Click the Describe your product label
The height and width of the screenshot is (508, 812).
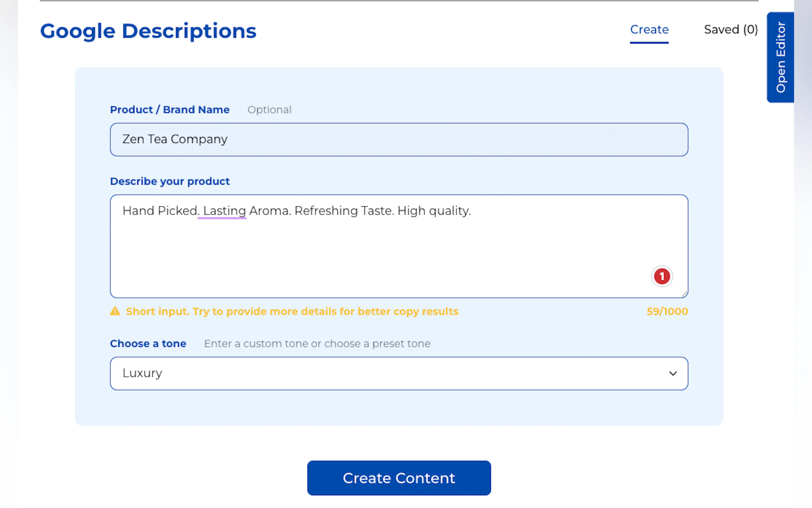(x=169, y=181)
